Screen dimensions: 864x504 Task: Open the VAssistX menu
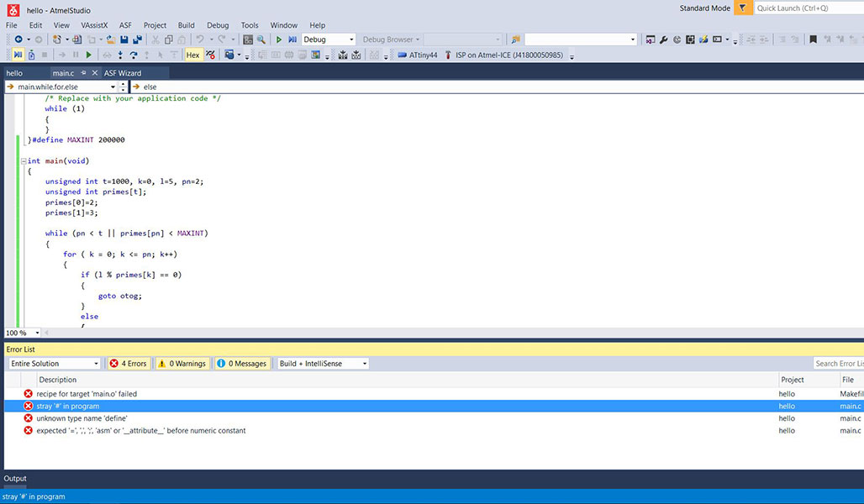point(94,25)
